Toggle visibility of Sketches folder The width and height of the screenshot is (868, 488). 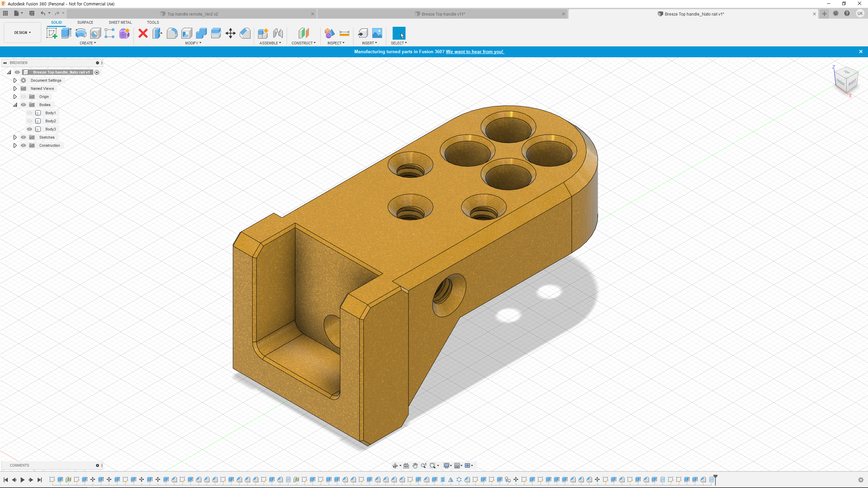(x=23, y=137)
